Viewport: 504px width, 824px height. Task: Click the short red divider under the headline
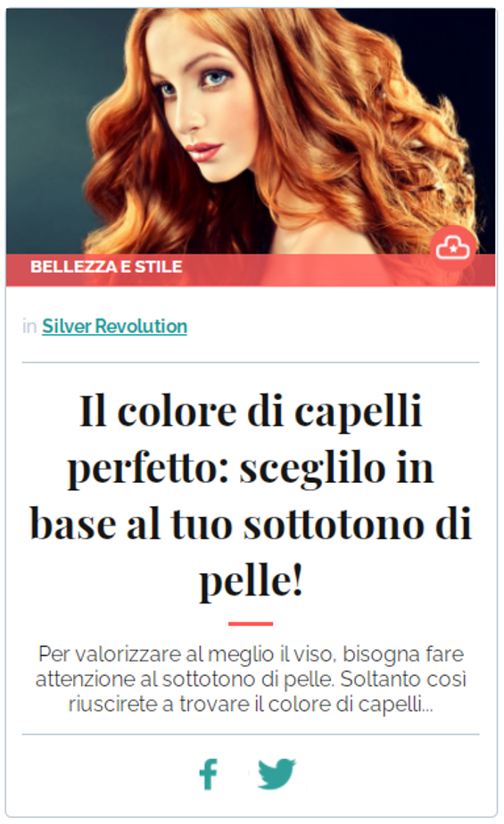pos(251,624)
